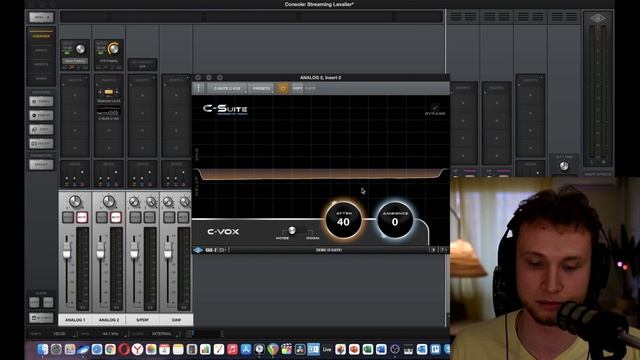Click the folder icon in plug-in footer
The image size is (640, 360).
click(222, 250)
